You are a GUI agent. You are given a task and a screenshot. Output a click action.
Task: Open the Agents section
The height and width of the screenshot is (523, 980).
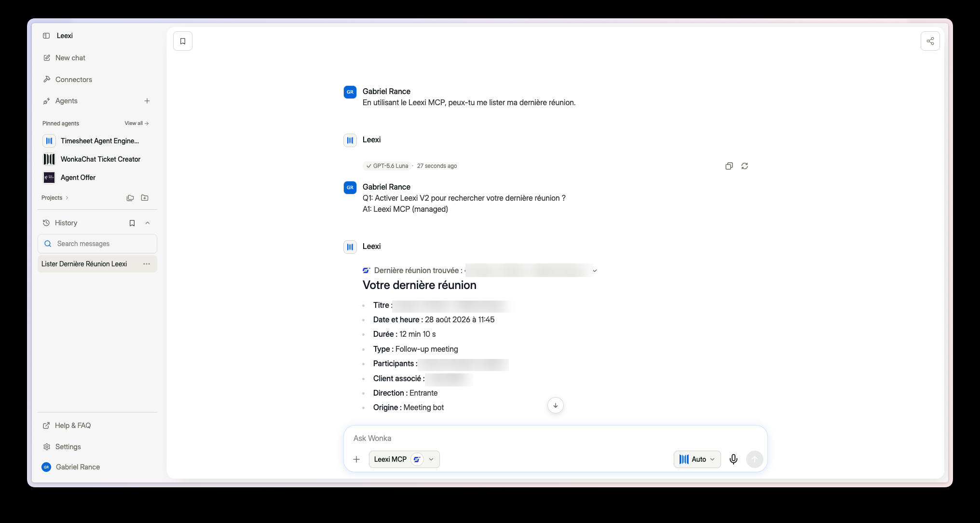tap(66, 101)
